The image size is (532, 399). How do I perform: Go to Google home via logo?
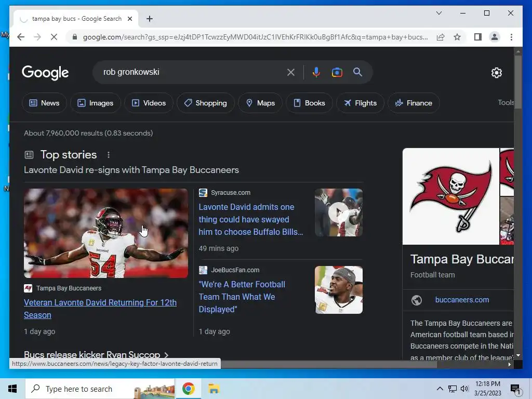click(x=45, y=73)
